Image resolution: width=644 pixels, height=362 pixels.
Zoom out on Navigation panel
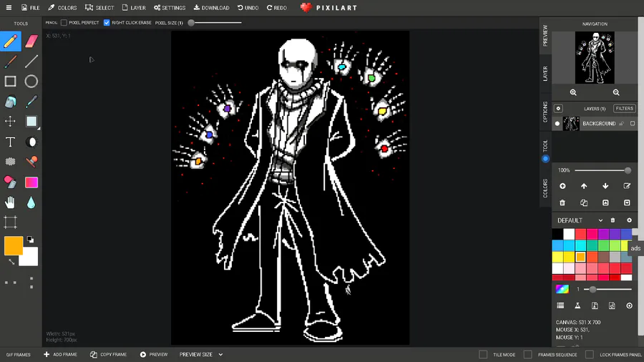616,92
